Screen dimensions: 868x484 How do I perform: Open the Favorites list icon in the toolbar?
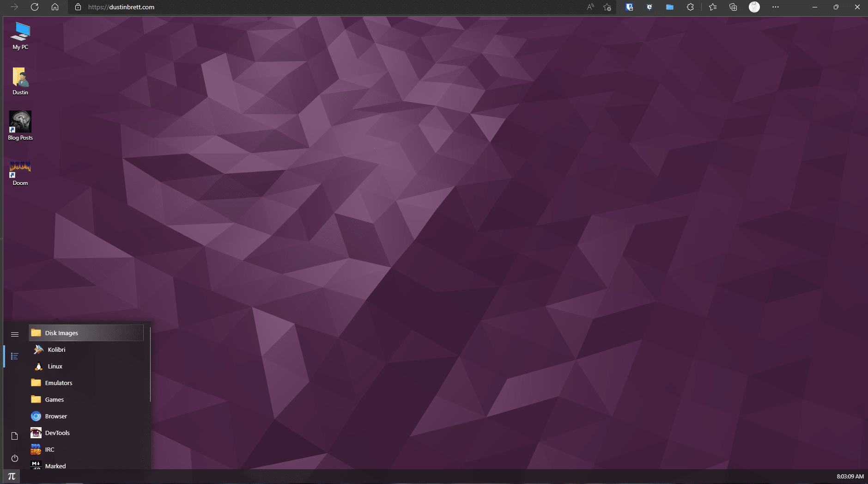coord(713,7)
